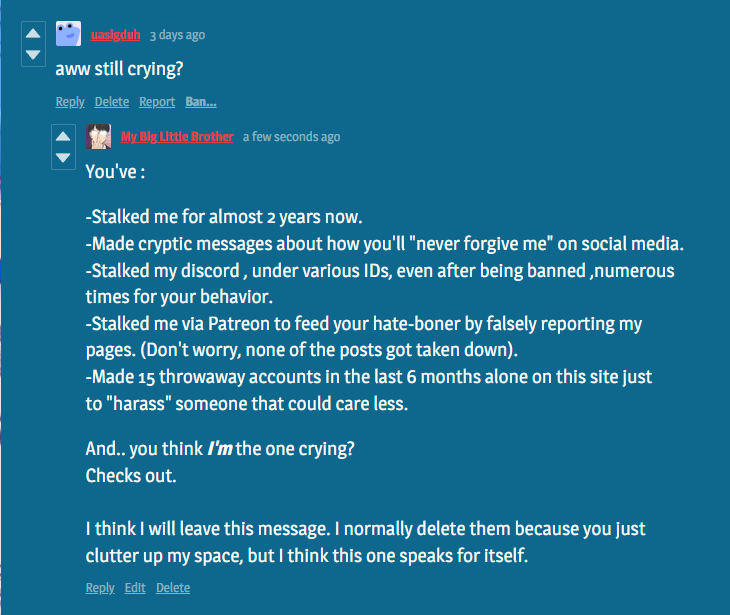Click the '3 days ago' timestamp

pos(177,35)
